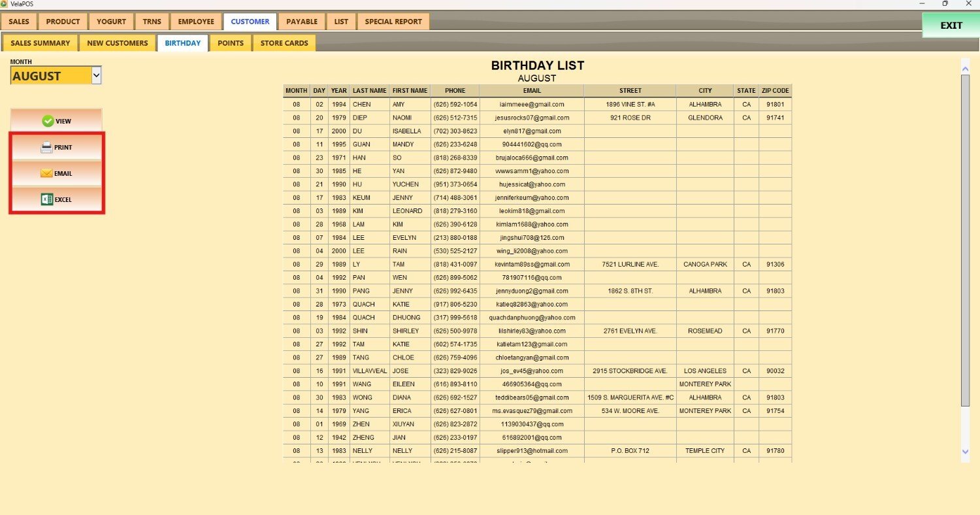Click the printer icon to print
Image resolution: width=980 pixels, height=515 pixels.
coord(46,148)
